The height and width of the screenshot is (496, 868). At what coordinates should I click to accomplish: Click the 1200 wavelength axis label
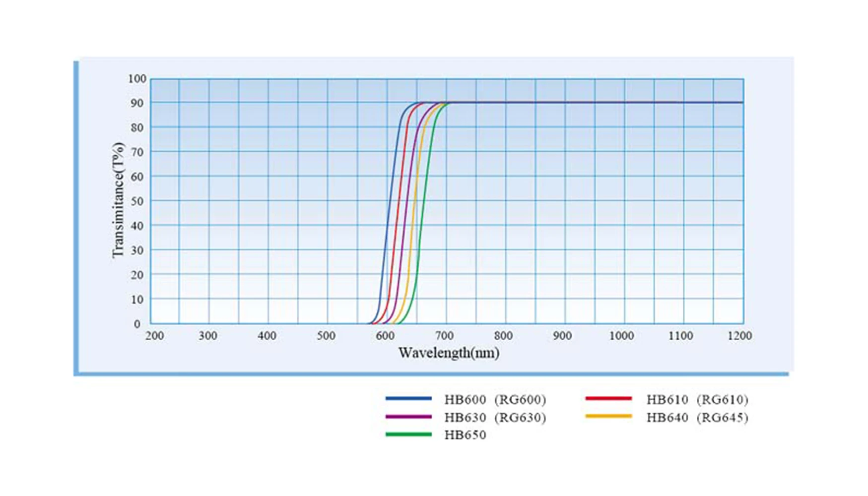739,336
